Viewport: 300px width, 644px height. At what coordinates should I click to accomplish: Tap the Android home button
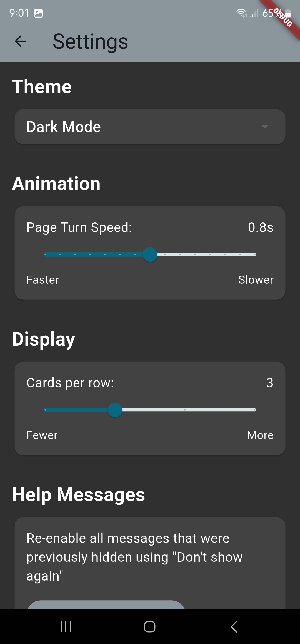[x=150, y=627]
